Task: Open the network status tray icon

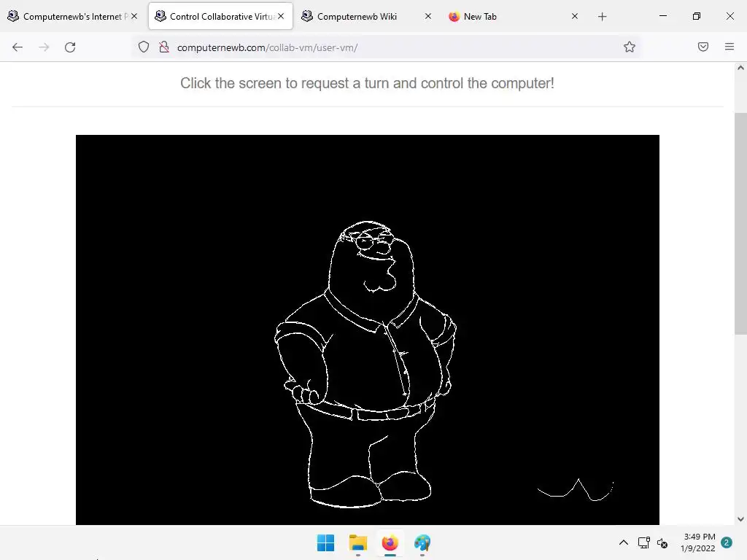Action: (x=643, y=542)
